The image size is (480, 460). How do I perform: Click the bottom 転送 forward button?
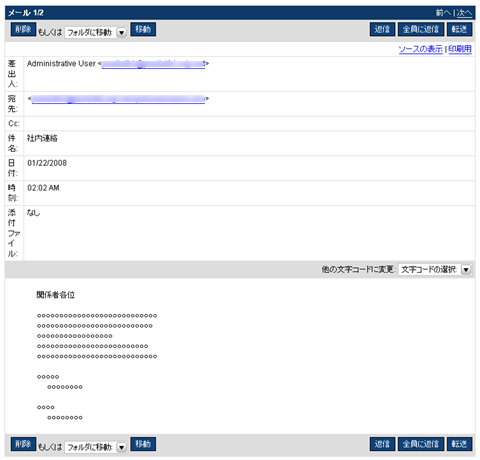click(459, 444)
